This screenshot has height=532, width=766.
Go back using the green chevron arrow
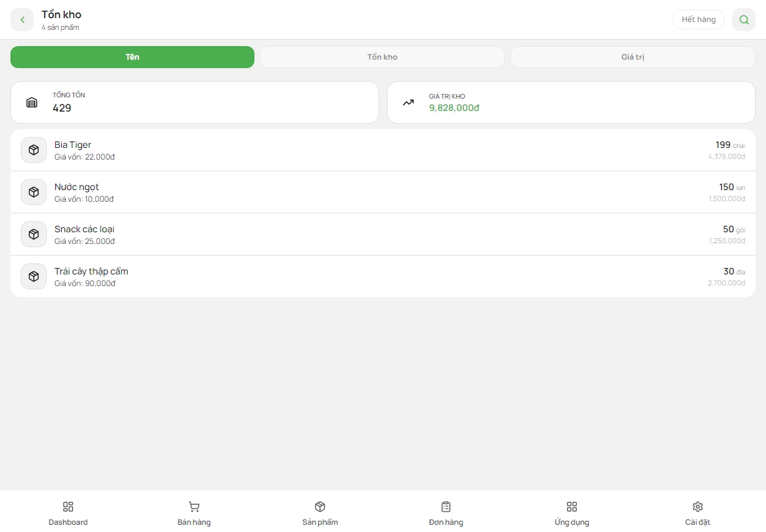pyautogui.click(x=22, y=19)
